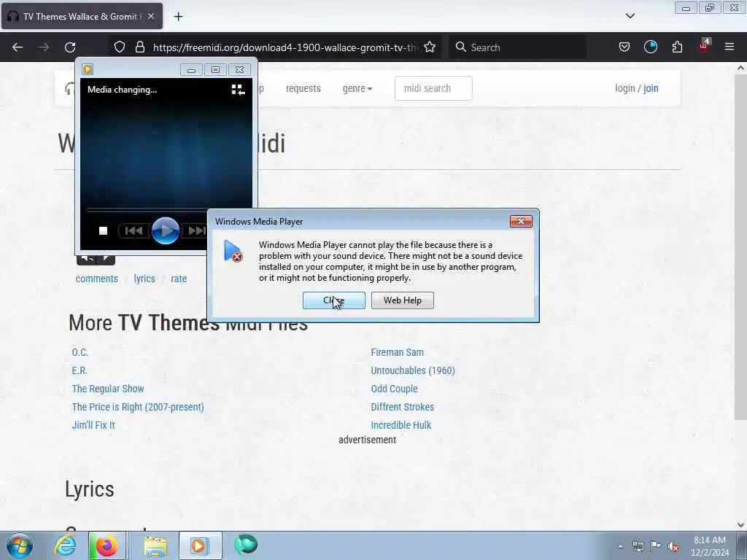747x560 pixels.
Task: Expand the genre dropdown
Action: [x=357, y=88]
